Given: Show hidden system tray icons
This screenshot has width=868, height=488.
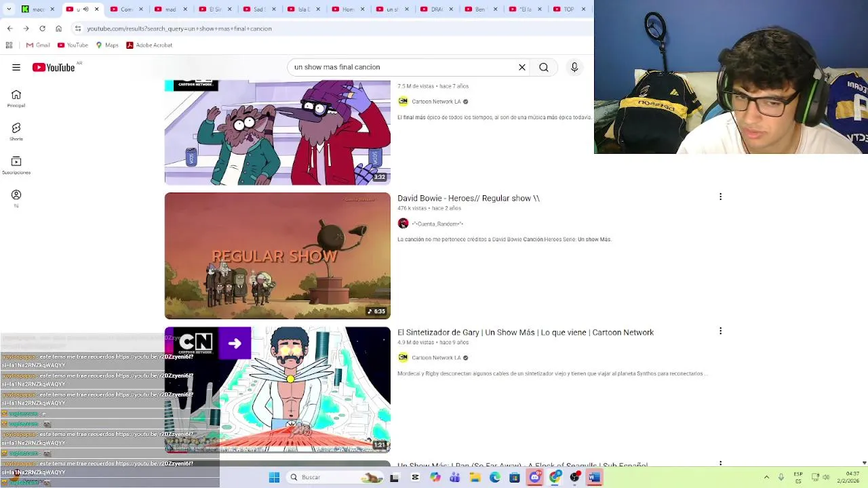Looking at the screenshot, I should (x=766, y=477).
